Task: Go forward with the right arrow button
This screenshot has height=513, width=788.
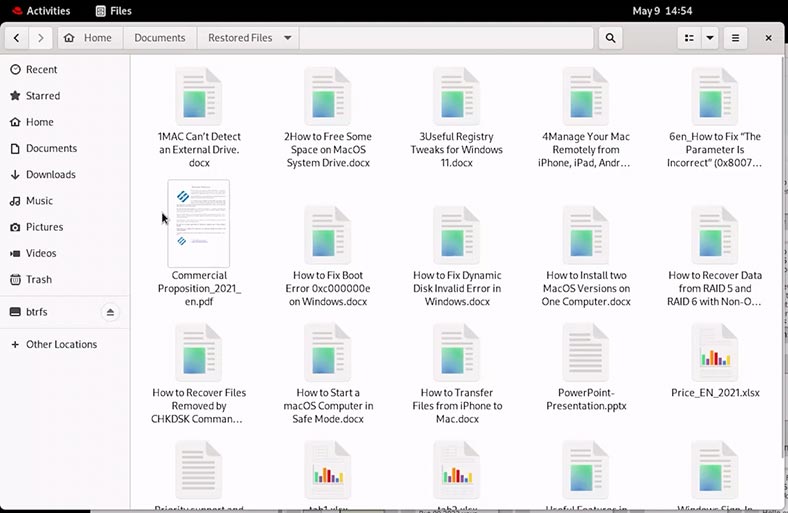Action: [x=41, y=38]
